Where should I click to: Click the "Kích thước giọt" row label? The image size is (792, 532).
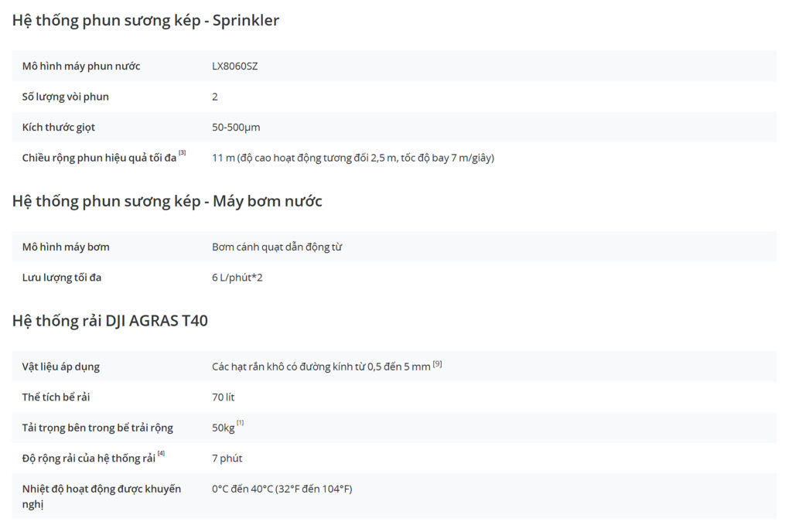coord(59,127)
